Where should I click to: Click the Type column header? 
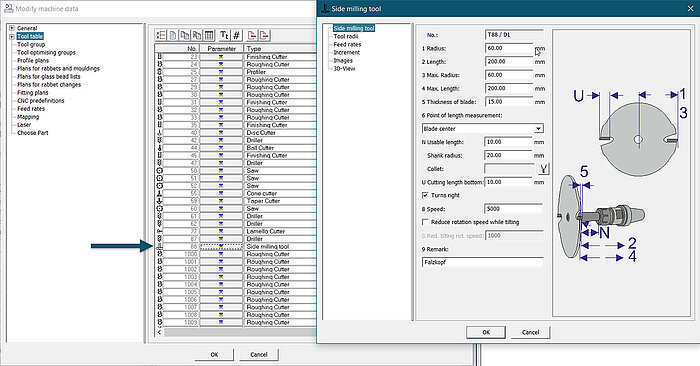279,49
